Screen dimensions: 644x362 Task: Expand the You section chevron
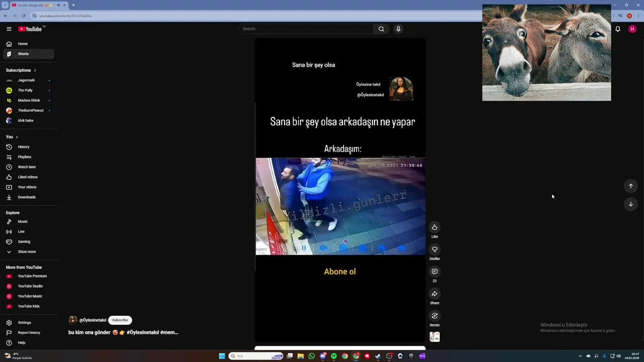[17, 137]
